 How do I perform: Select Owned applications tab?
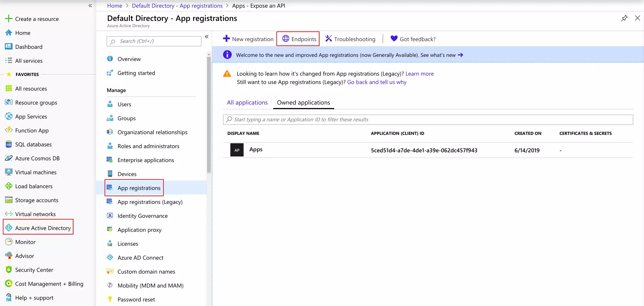pyautogui.click(x=304, y=102)
